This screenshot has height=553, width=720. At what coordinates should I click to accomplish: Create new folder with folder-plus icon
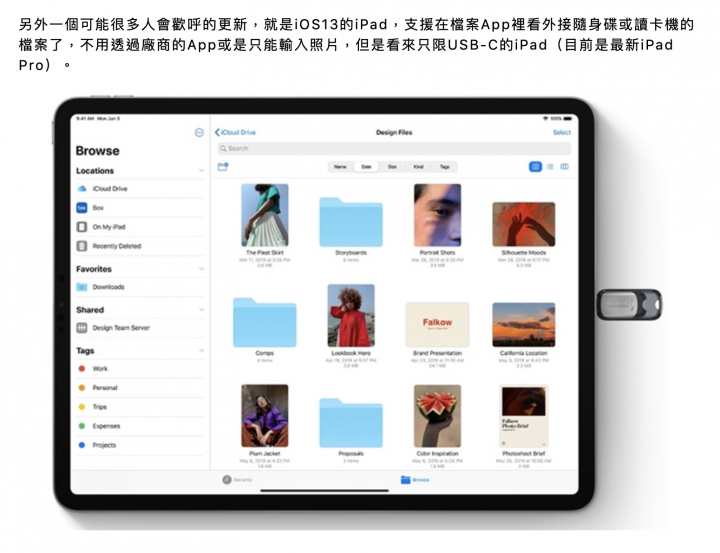223,167
